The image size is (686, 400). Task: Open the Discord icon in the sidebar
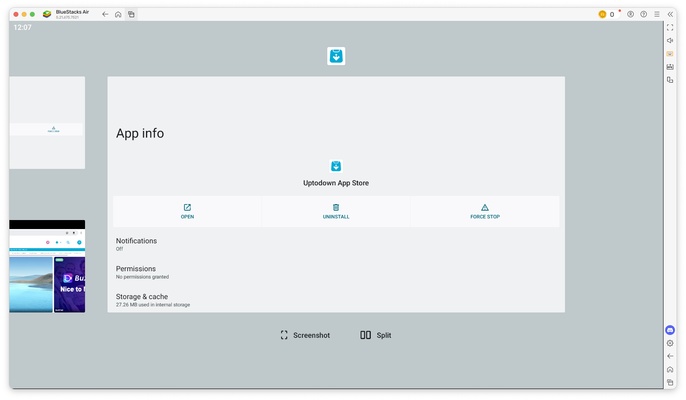[x=670, y=330]
